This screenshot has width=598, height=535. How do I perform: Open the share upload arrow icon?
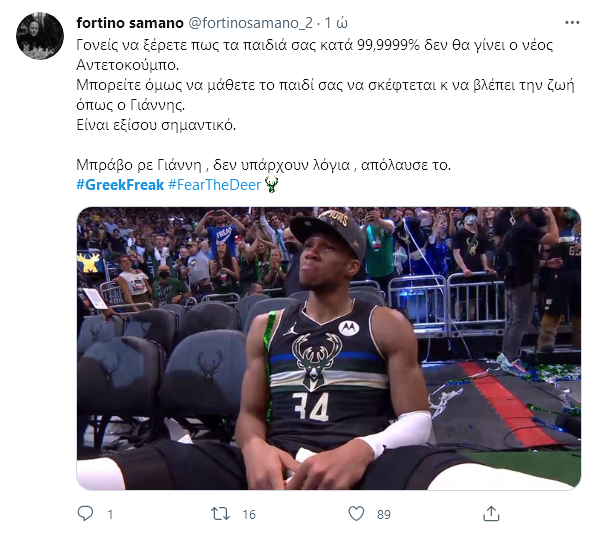click(x=491, y=513)
